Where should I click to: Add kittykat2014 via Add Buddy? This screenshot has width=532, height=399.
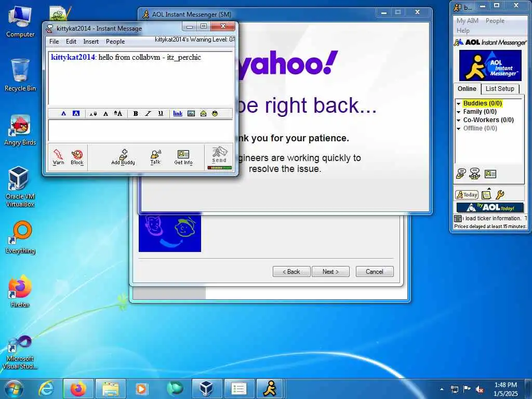click(x=123, y=157)
